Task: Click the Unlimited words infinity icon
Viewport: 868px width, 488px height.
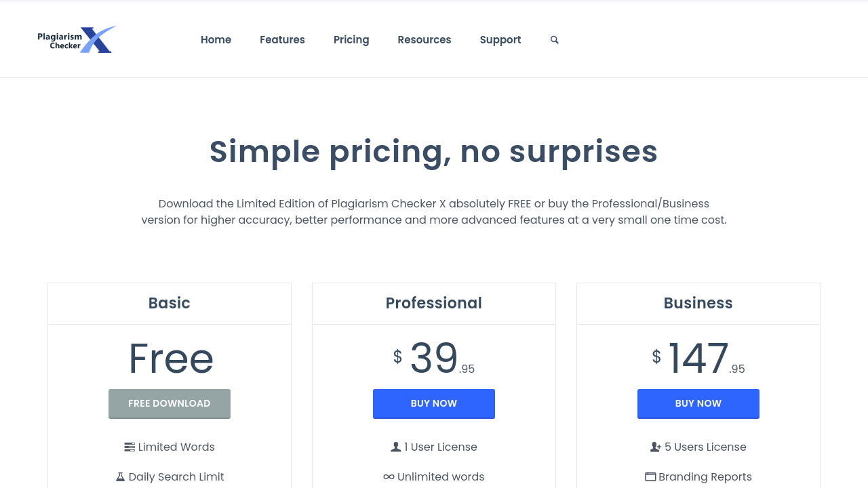Action: coord(389,477)
